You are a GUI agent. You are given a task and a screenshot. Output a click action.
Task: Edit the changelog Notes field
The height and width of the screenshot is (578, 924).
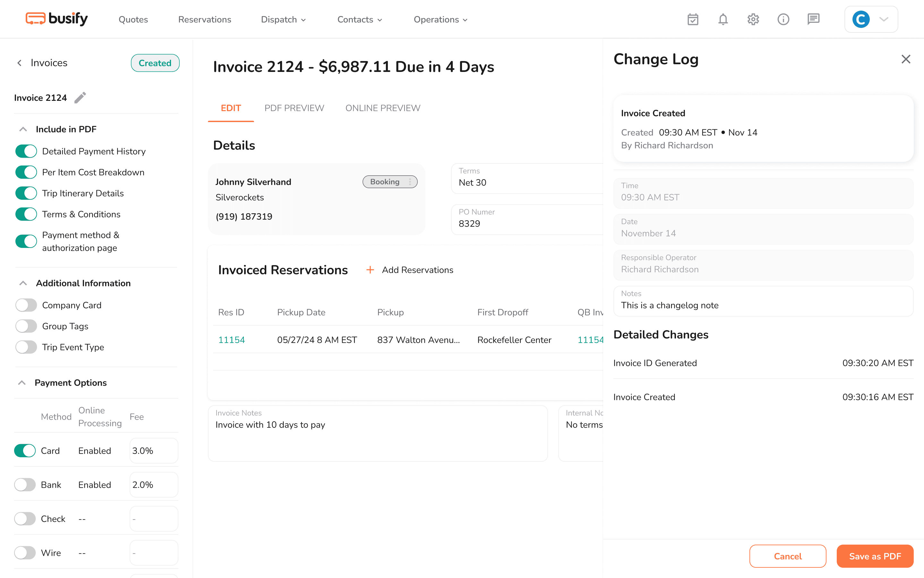tap(763, 301)
